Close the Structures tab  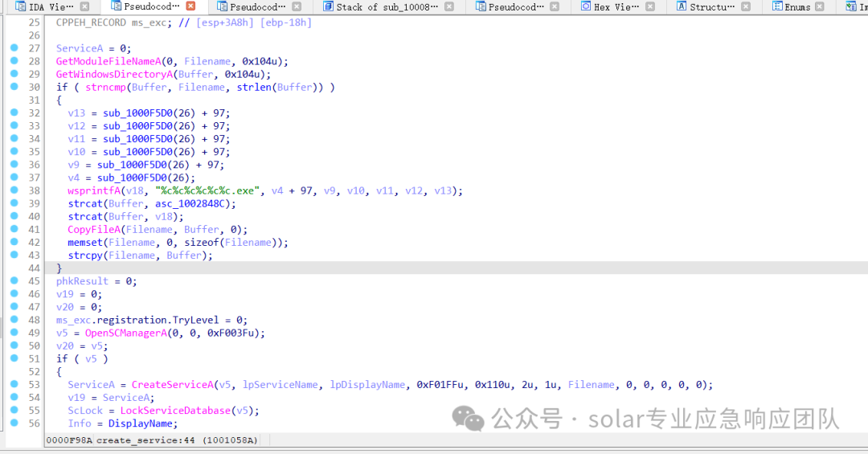pyautogui.click(x=746, y=6)
